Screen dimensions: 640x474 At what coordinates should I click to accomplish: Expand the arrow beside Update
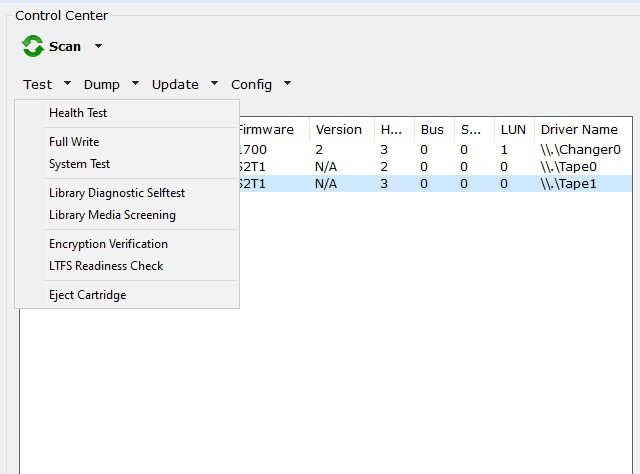coord(214,83)
